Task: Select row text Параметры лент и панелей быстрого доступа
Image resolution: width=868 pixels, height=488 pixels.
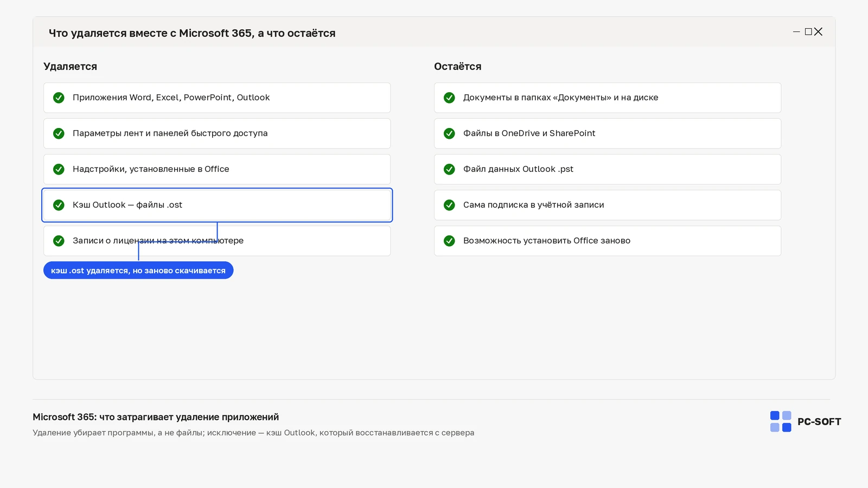Action: coord(170,133)
